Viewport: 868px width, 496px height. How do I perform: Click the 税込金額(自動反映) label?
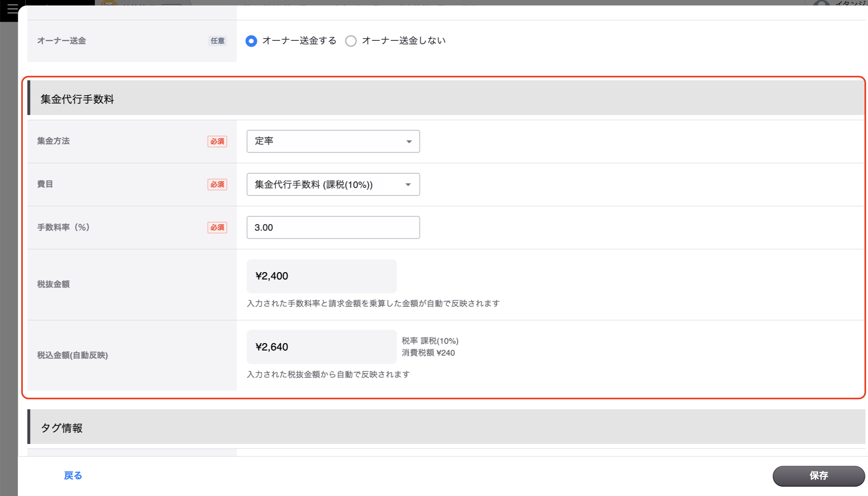click(x=72, y=355)
